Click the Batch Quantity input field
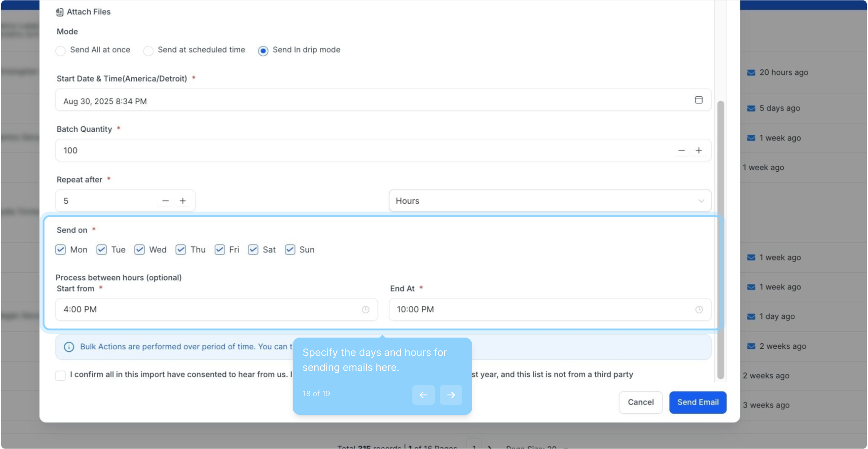The height and width of the screenshot is (449, 868). 362,150
